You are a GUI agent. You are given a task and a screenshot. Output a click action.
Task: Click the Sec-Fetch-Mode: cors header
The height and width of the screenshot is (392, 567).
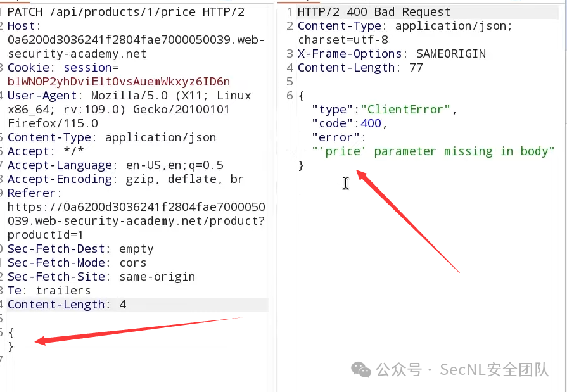[77, 263]
